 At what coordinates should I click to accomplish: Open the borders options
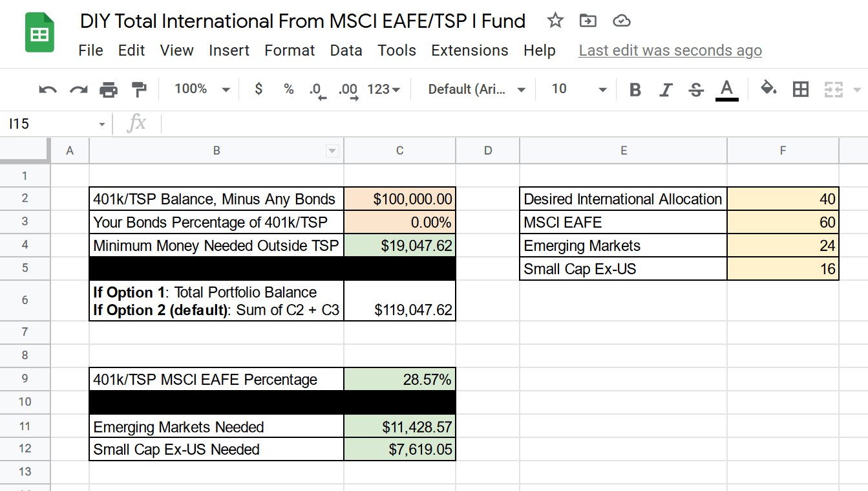(x=801, y=89)
